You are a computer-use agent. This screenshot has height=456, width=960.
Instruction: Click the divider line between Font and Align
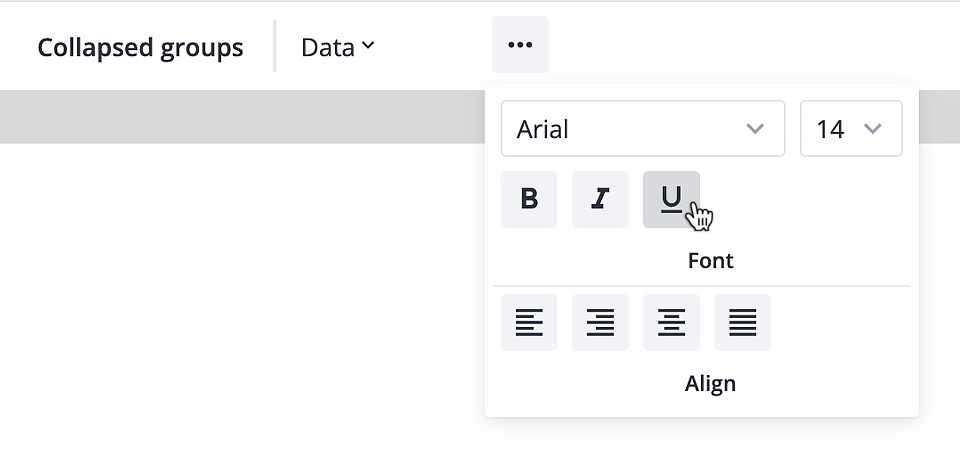[702, 286]
